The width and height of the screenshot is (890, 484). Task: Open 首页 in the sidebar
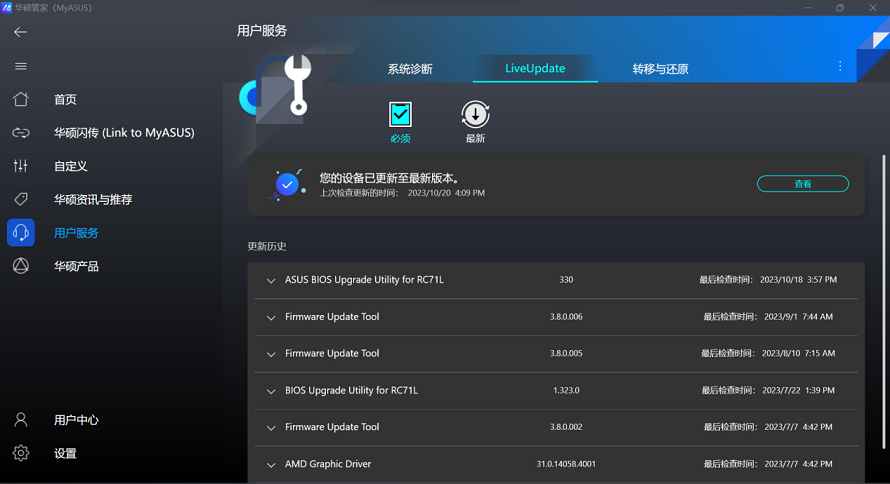point(65,99)
